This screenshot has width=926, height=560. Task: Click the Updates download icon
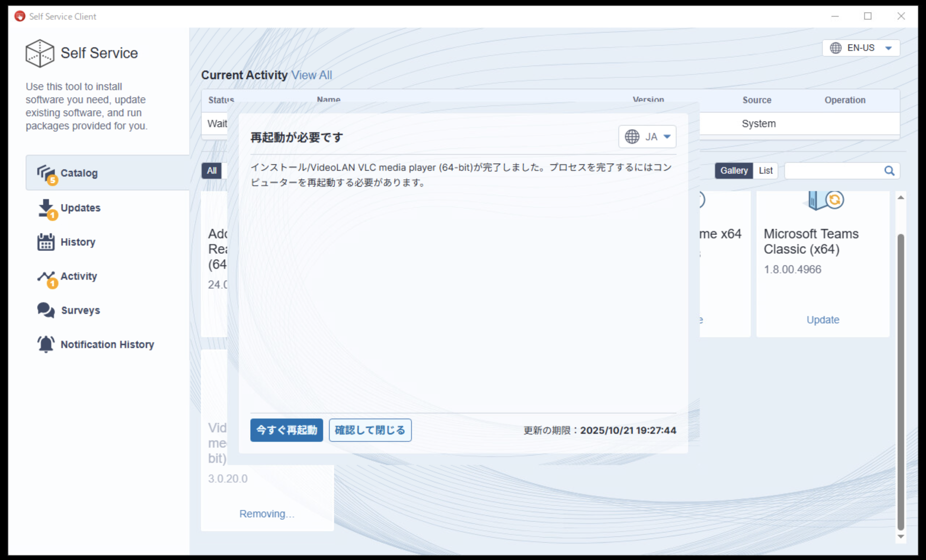[46, 208]
